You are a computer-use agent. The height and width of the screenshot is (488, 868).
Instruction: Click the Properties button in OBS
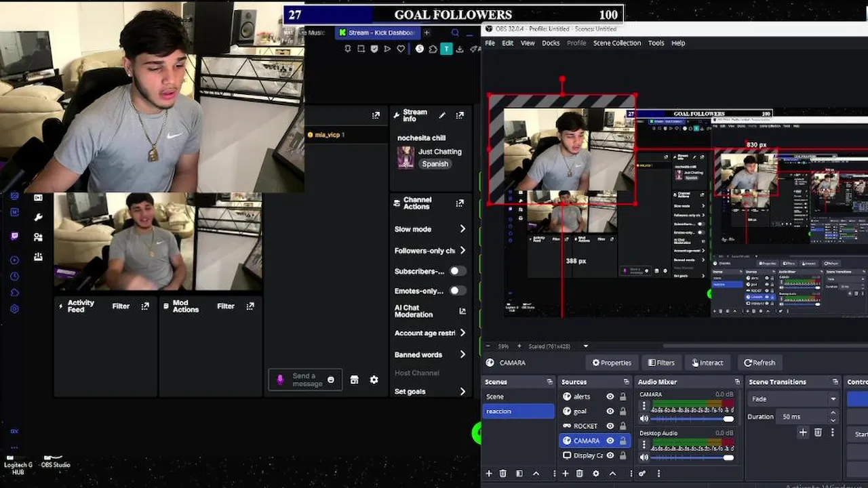pos(612,363)
